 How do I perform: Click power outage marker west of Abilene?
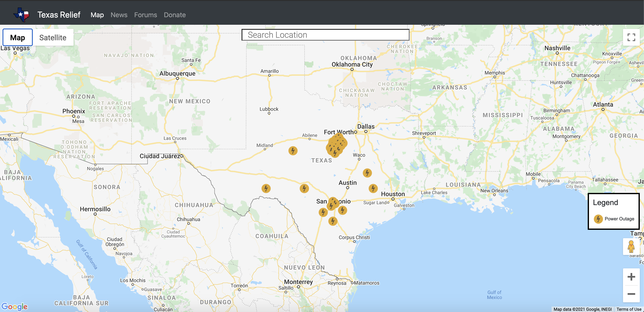click(x=293, y=151)
